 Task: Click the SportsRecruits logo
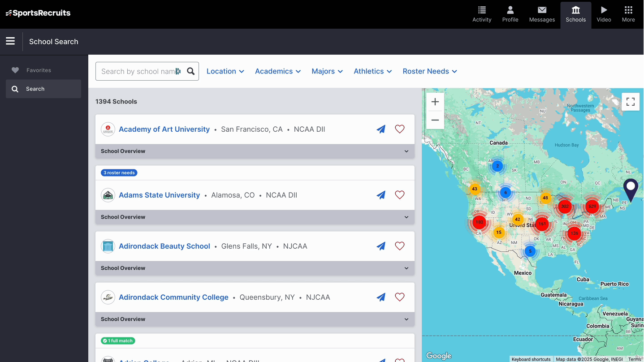click(38, 13)
